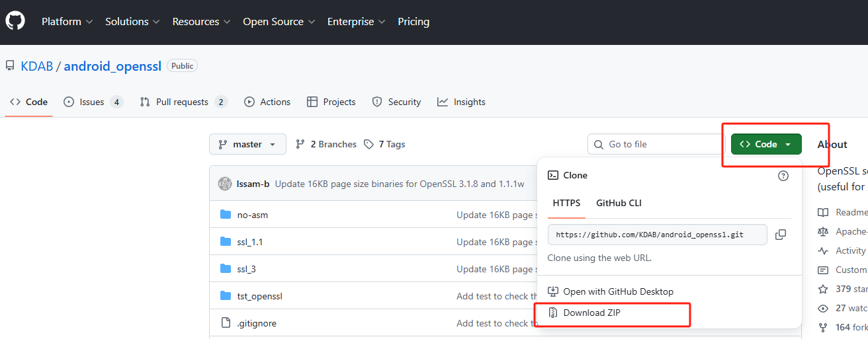This screenshot has height=339, width=868.
Task: Toggle the green Code dropdown button
Action: tap(765, 144)
